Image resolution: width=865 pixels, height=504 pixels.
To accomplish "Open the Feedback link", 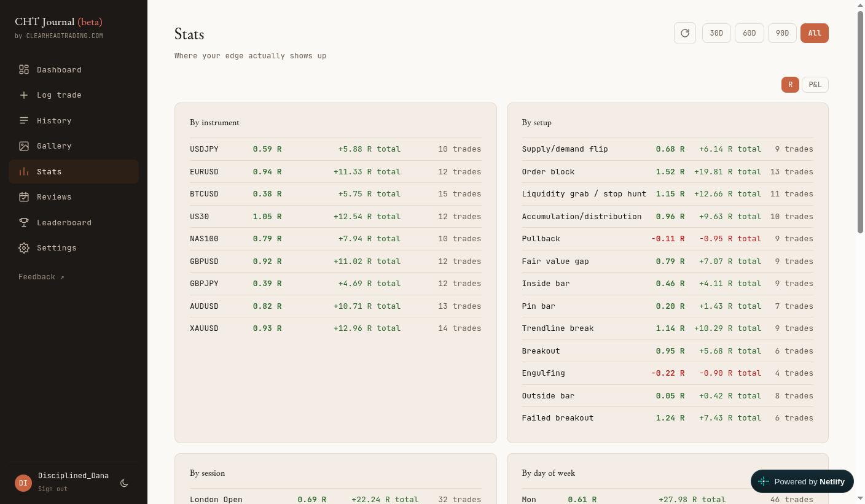I will click(41, 277).
